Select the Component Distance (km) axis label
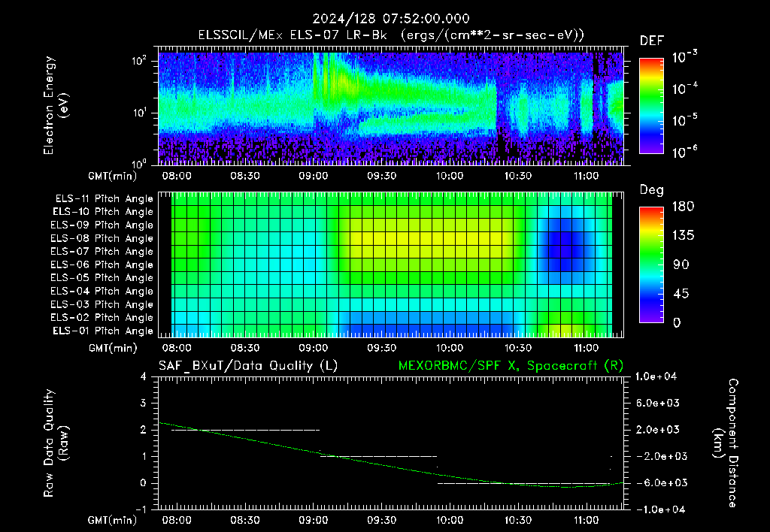 point(726,443)
